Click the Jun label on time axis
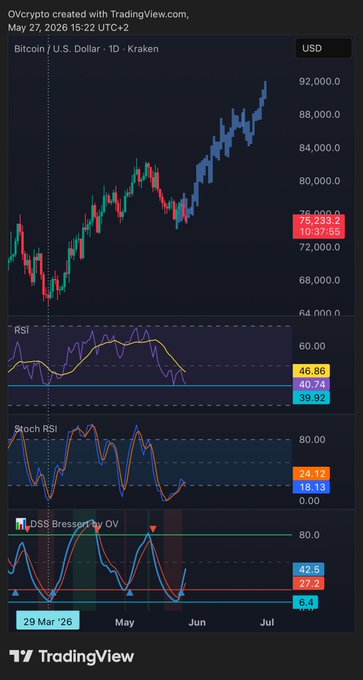The image size is (363, 680). 197,622
